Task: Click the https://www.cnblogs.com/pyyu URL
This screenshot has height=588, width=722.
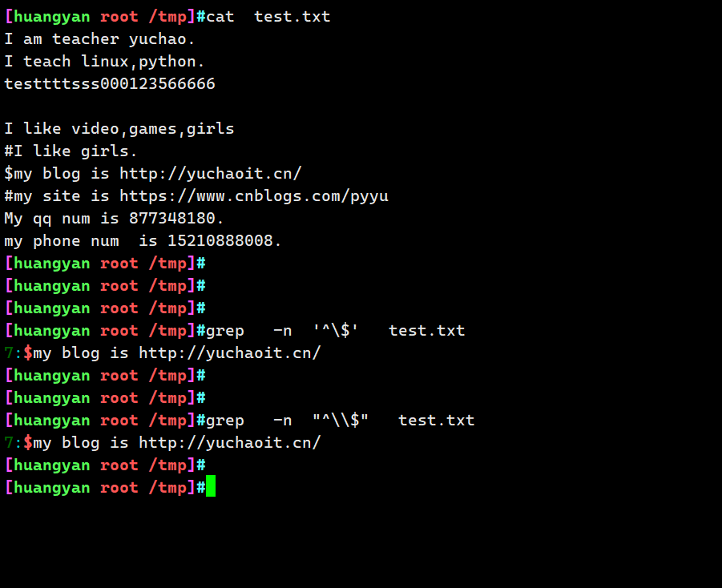Action: coord(254,196)
